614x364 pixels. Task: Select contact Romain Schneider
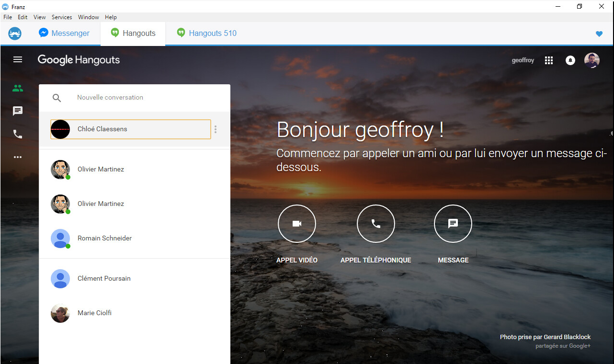105,239
